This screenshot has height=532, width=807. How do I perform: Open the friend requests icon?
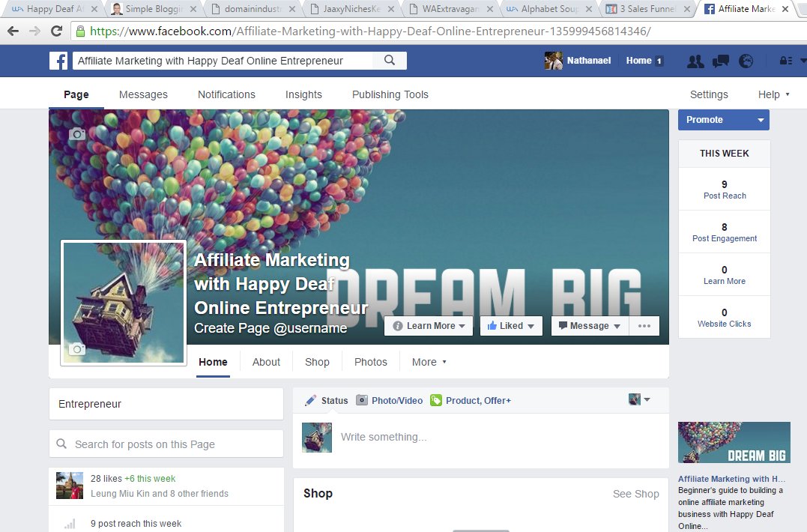695,61
